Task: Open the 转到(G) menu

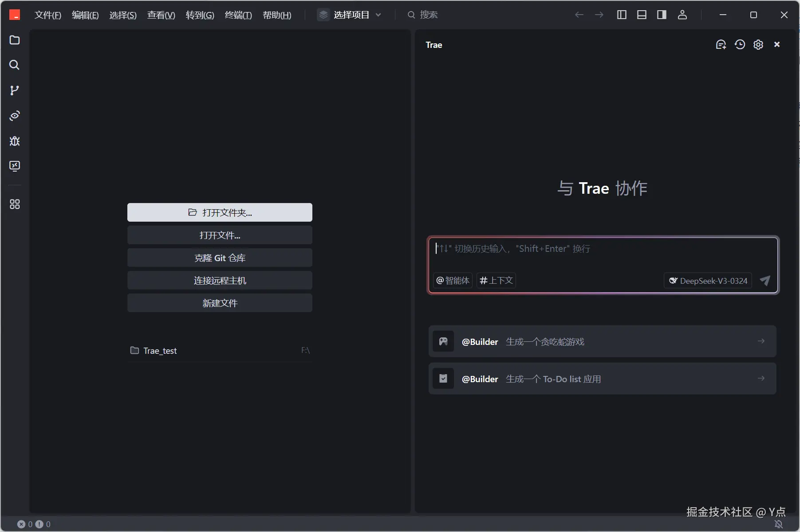Action: coord(200,15)
